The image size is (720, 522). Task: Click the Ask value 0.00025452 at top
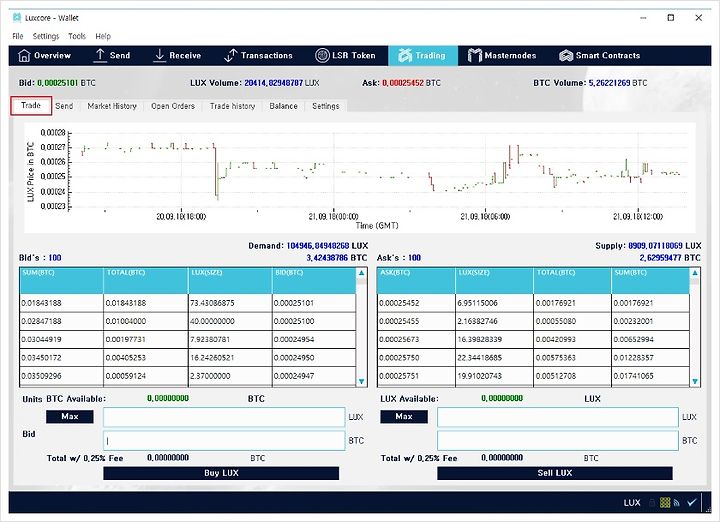click(403, 83)
